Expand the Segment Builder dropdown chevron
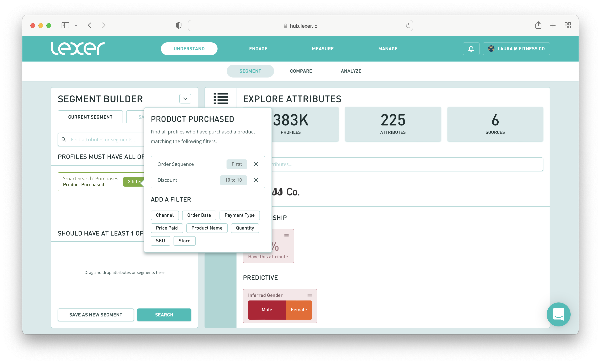601x364 pixels. (x=185, y=99)
